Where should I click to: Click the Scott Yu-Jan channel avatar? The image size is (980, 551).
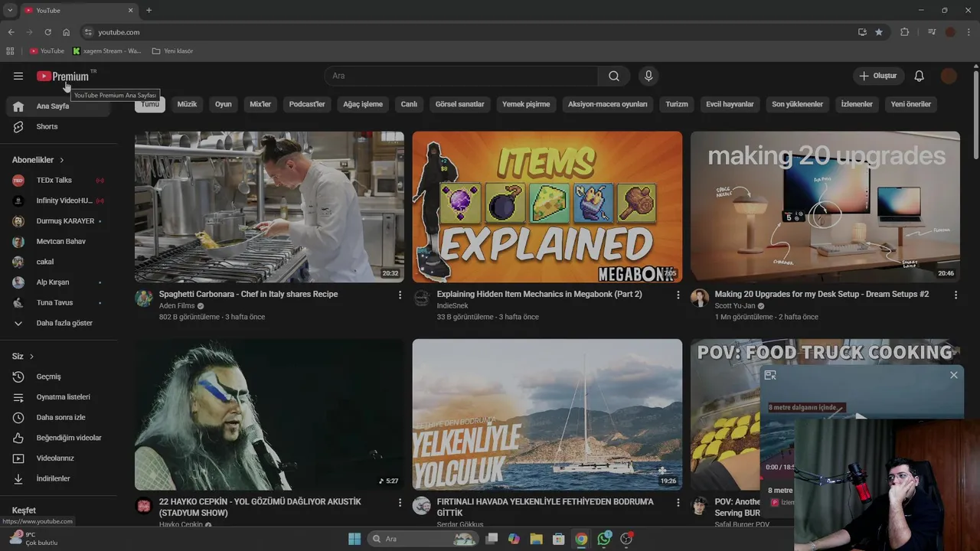699,298
